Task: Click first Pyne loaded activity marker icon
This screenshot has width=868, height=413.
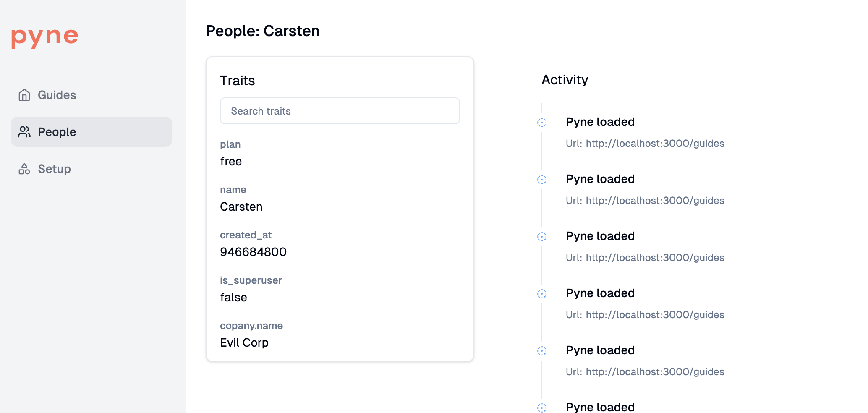Action: 542,123
